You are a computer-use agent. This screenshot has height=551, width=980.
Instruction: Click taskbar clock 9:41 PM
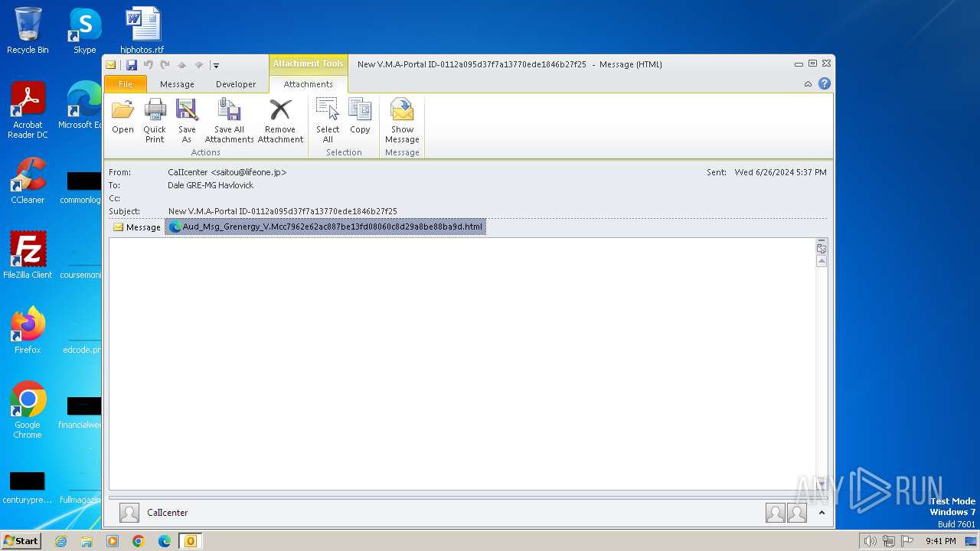point(940,541)
